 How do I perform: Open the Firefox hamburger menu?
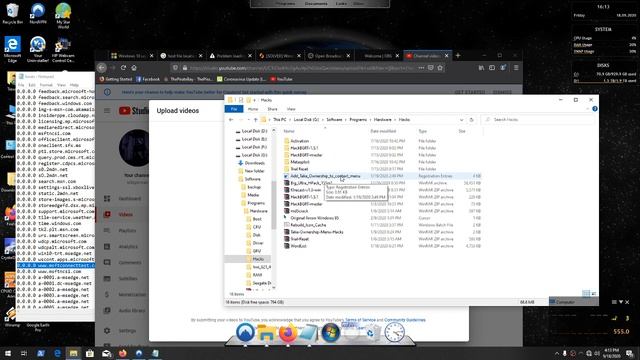[x=516, y=68]
